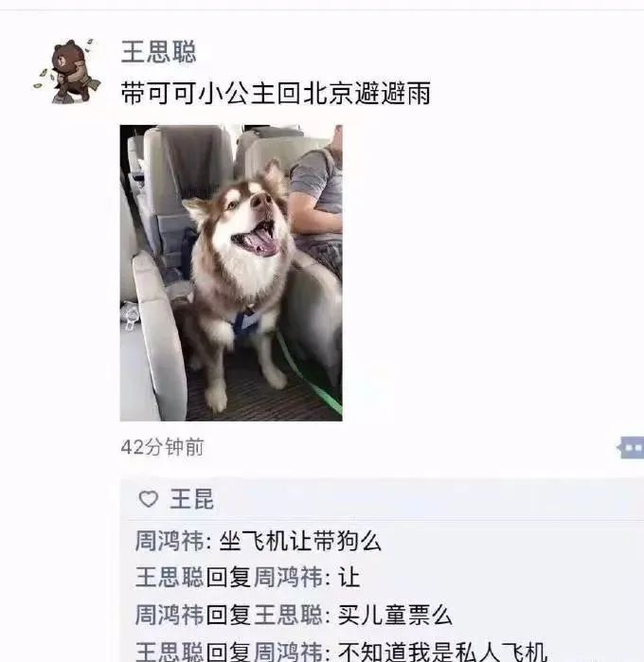Viewport: 644px width, 662px height.
Task: Open the husky dog photo
Action: coord(231,273)
